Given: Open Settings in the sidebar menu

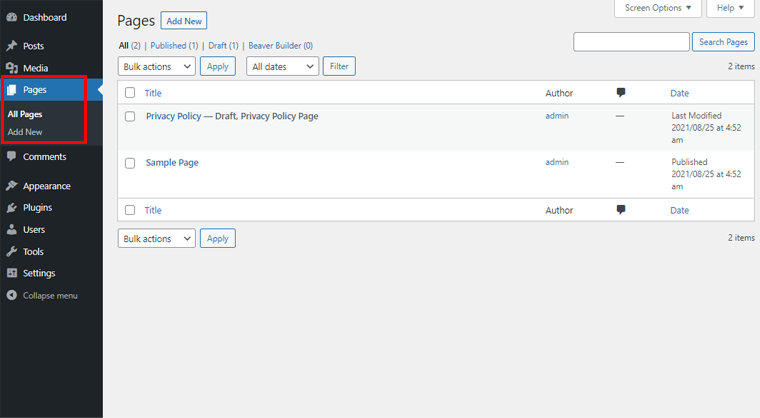Looking at the screenshot, I should point(39,273).
